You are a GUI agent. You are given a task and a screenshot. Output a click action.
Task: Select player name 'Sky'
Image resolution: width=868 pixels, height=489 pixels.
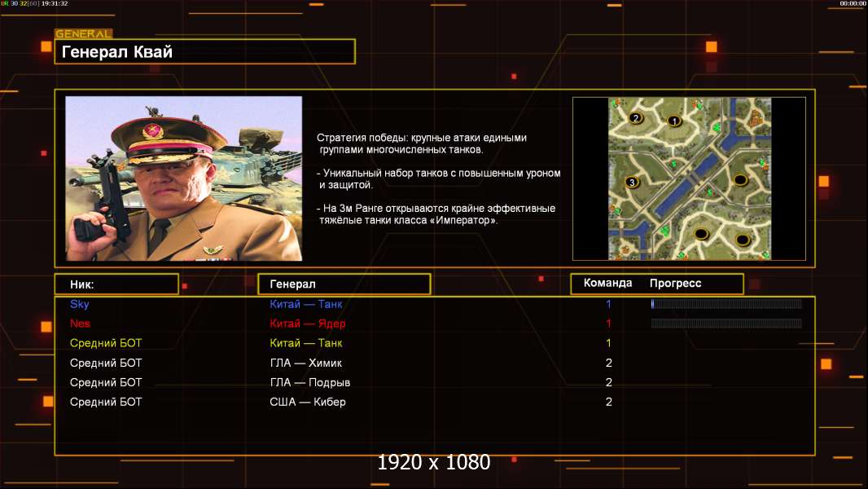pyautogui.click(x=79, y=303)
